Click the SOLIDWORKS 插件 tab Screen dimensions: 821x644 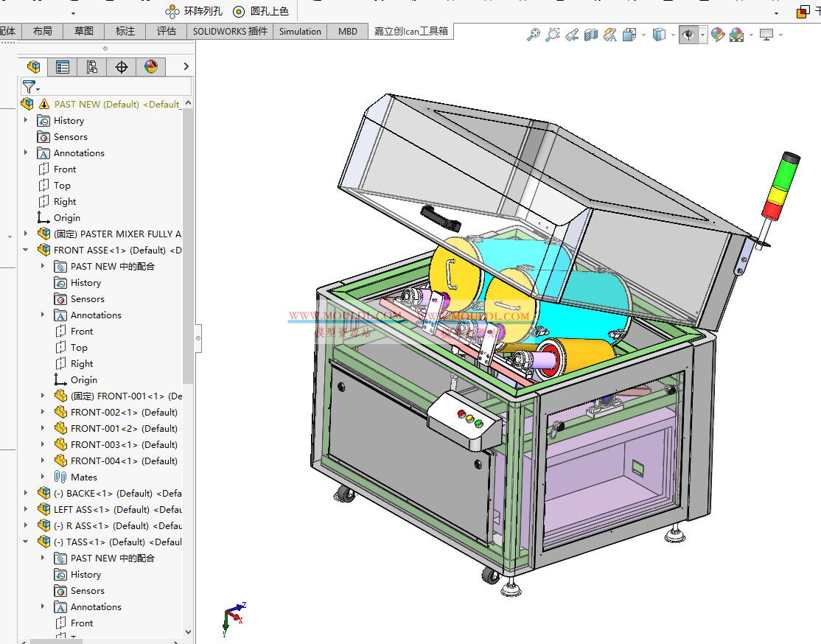(x=229, y=31)
